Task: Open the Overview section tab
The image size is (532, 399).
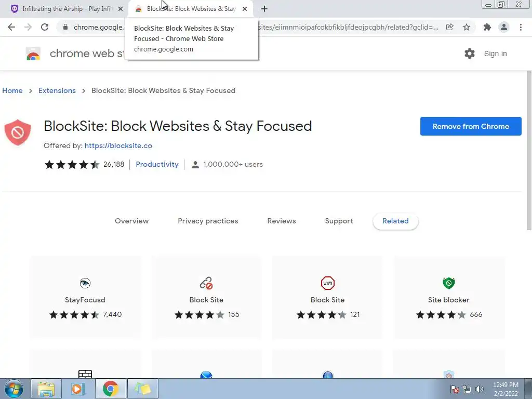Action: pyautogui.click(x=131, y=221)
